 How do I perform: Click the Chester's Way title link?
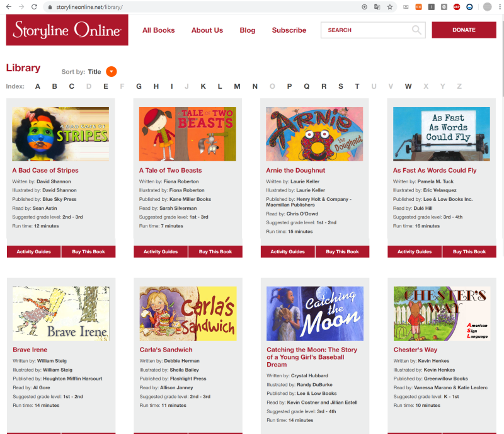coord(415,350)
